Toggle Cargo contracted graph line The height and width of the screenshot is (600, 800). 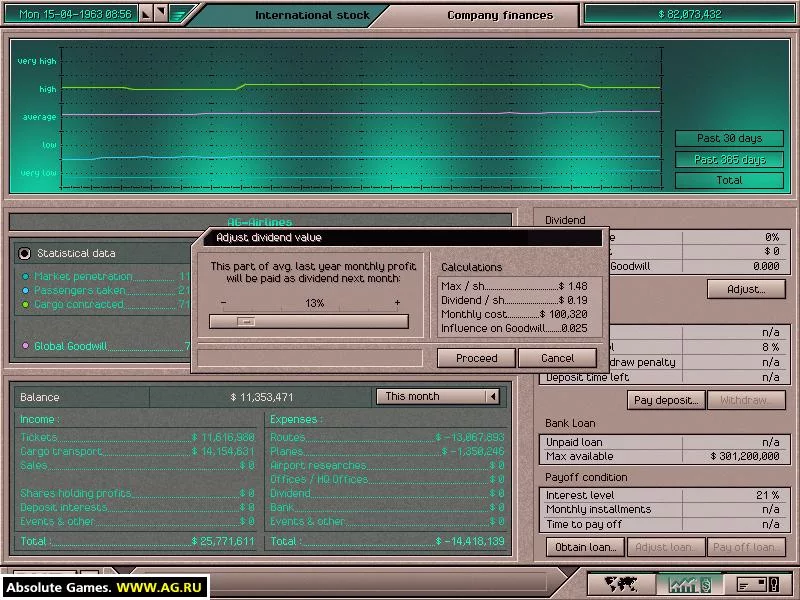[x=26, y=305]
